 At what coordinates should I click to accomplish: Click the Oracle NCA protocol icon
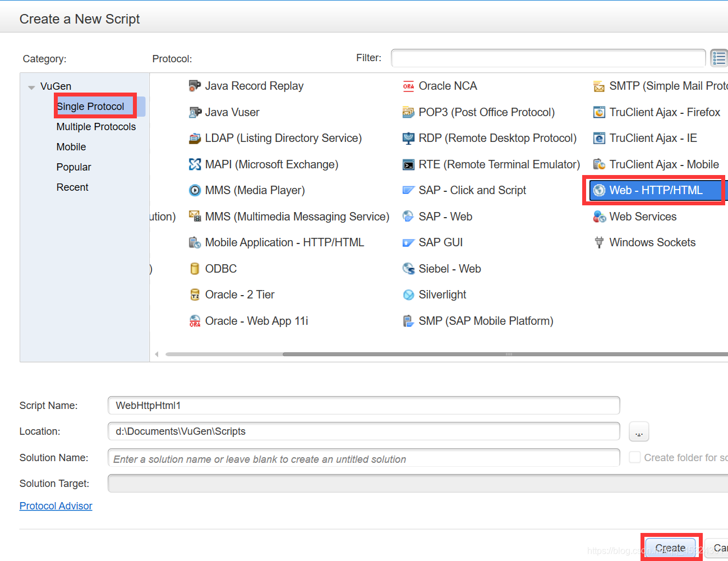pyautogui.click(x=408, y=86)
